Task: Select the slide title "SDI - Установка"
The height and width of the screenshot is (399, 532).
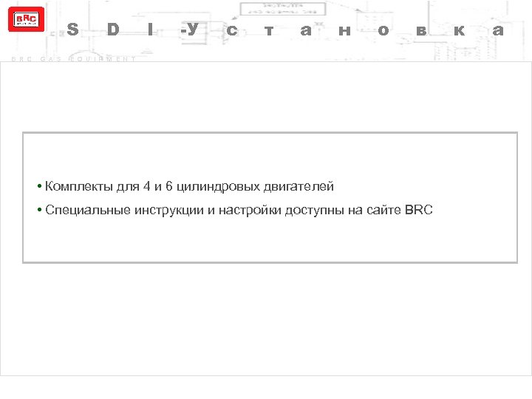Action: (285, 30)
